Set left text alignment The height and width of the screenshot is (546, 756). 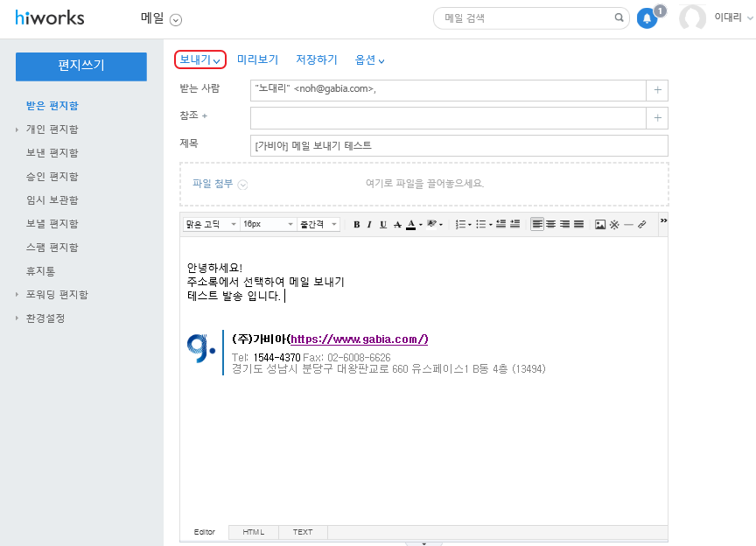[537, 225]
